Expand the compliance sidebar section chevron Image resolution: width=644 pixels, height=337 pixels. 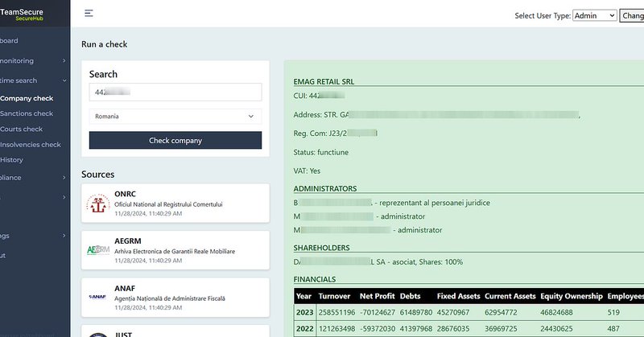tap(64, 178)
